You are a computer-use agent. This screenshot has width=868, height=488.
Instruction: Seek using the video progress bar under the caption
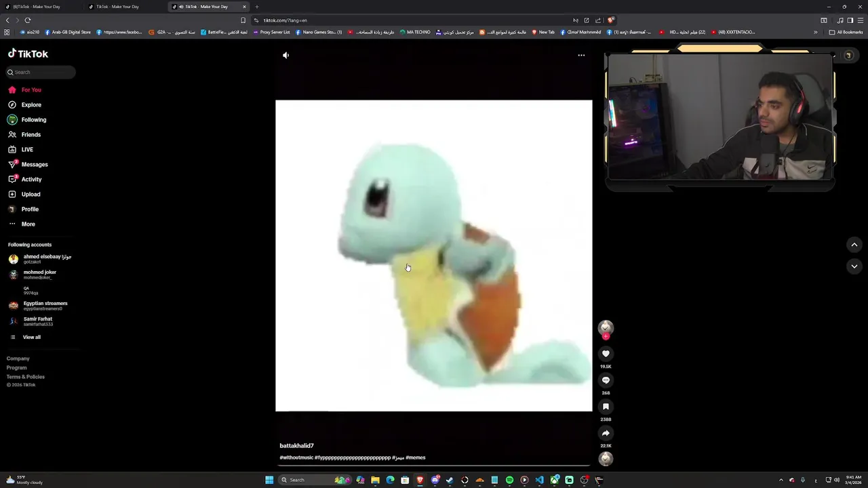tap(434, 466)
